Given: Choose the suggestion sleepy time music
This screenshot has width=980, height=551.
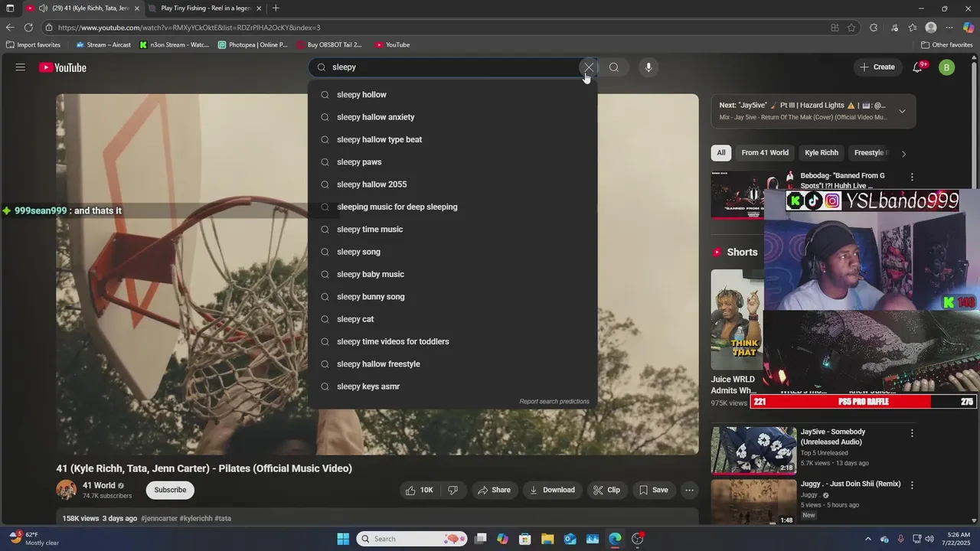Looking at the screenshot, I should (x=452, y=230).
